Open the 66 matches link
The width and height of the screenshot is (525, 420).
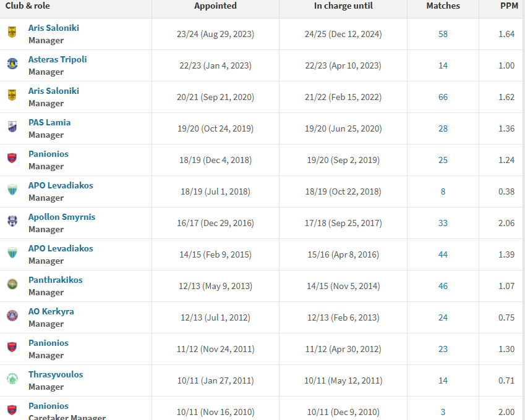(x=443, y=97)
